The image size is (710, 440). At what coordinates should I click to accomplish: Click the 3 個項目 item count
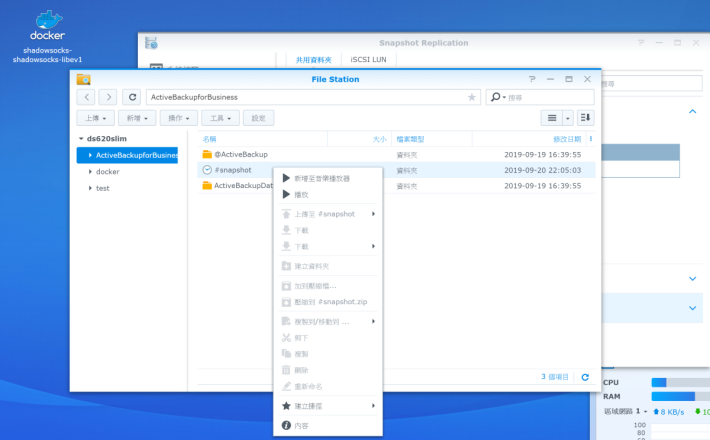point(555,377)
